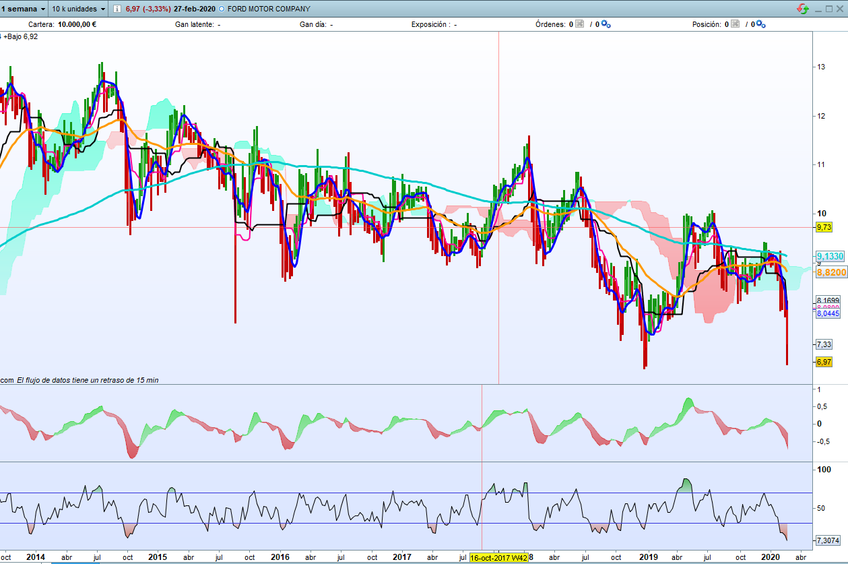
Task: Click the yellow 9,73 price label
Action: point(824,227)
